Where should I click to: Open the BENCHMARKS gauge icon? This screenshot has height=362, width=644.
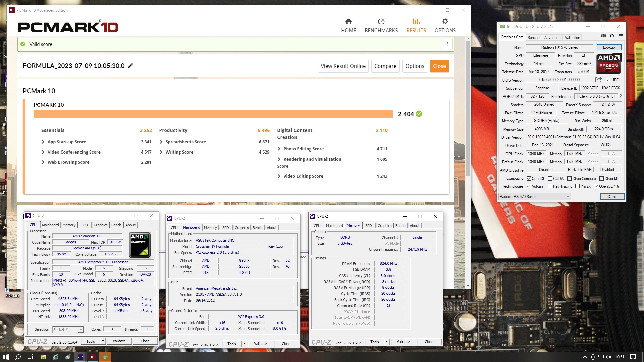[381, 22]
